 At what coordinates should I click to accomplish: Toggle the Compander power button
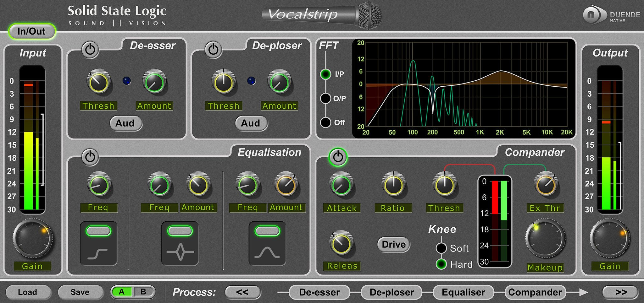pyautogui.click(x=338, y=157)
